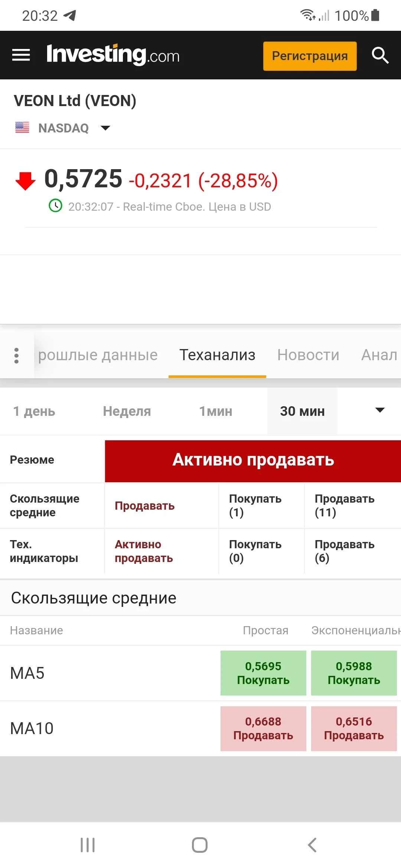
Task: Click the Регистрация button
Action: 310,56
